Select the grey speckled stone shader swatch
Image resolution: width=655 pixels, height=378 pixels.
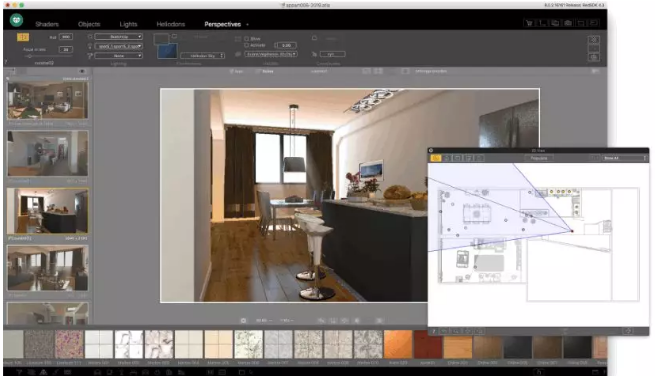[39, 344]
